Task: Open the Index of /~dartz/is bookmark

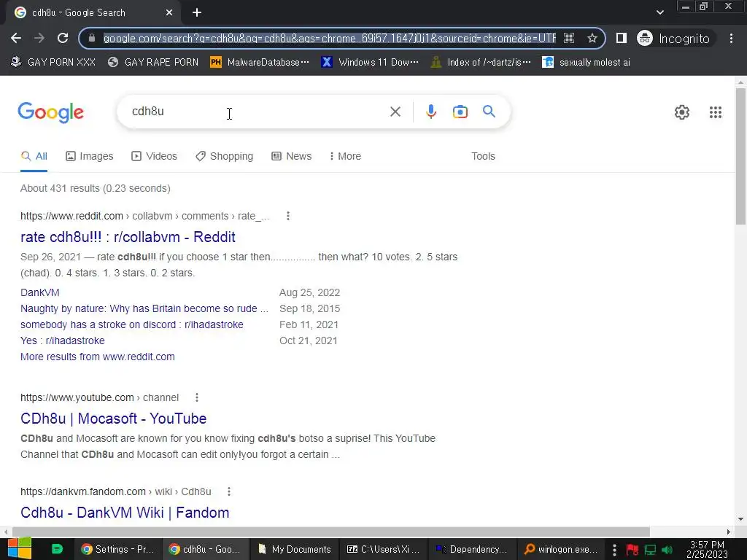Action: click(481, 63)
